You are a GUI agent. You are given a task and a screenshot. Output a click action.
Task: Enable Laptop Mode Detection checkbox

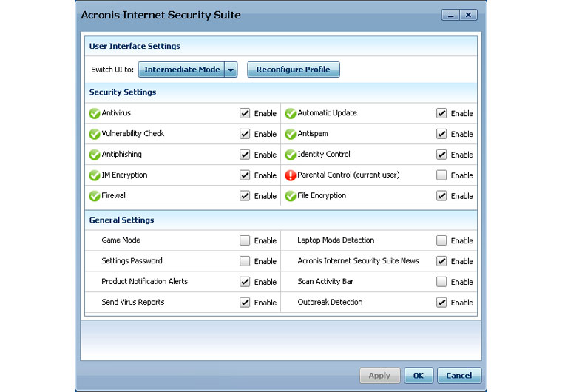point(441,240)
